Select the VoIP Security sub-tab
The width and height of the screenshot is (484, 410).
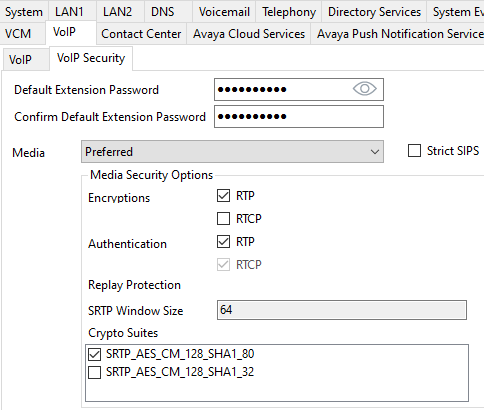[91, 58]
